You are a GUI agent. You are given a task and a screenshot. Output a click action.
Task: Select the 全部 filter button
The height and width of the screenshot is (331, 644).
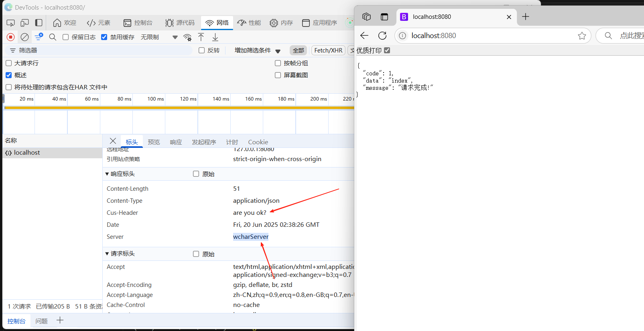pos(298,50)
